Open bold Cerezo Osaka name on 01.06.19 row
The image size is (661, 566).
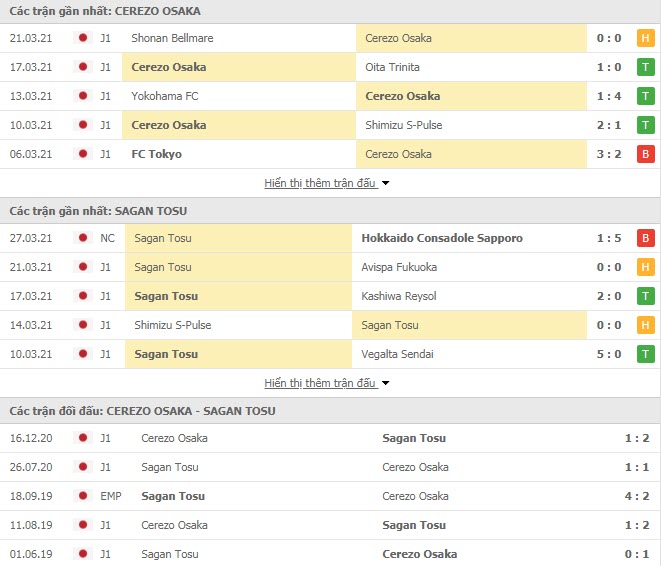pos(419,554)
